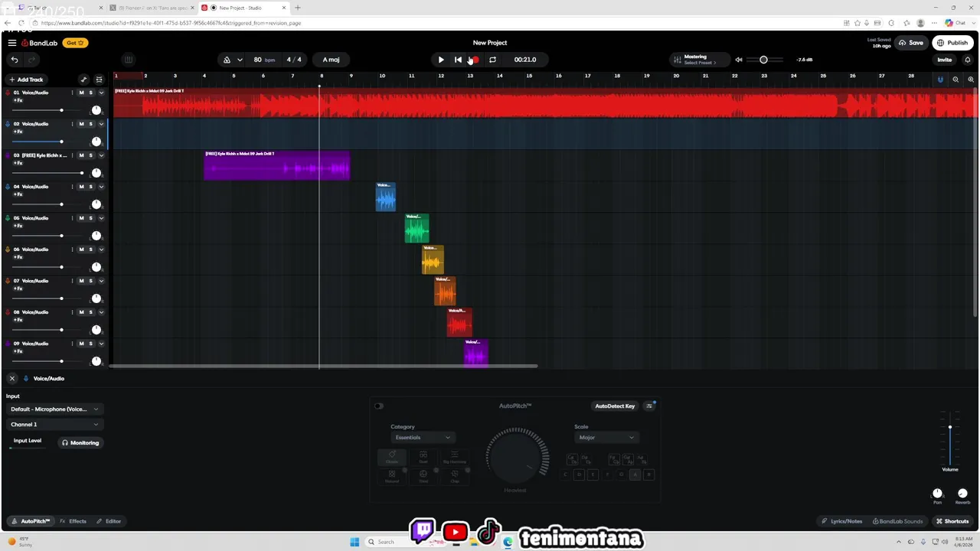Open the BandLab Sounds tab
The image size is (980, 551).
[x=897, y=521]
